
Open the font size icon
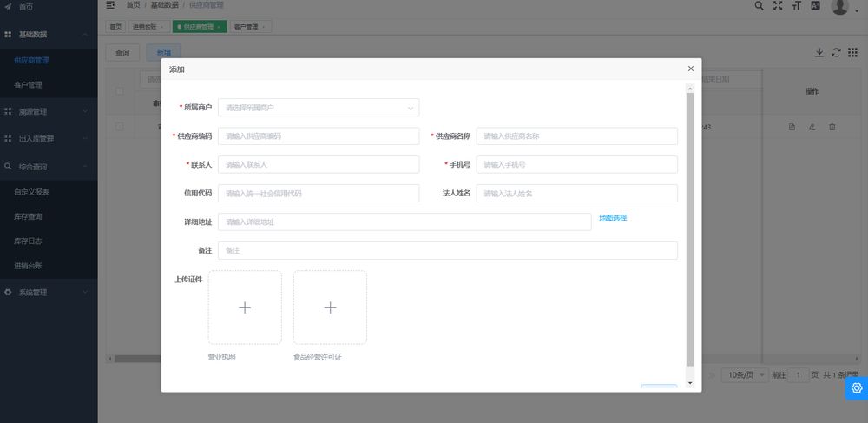pyautogui.click(x=796, y=6)
